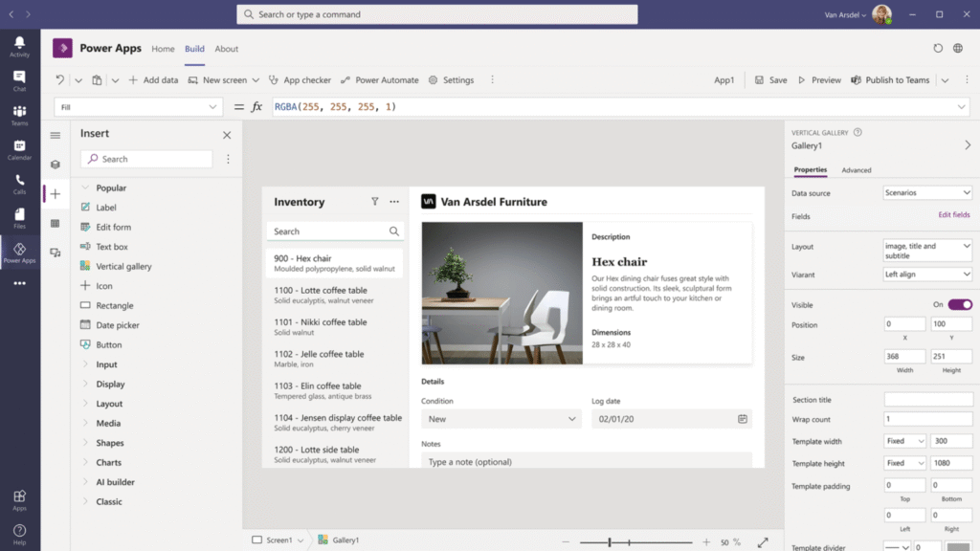
Task: Toggle the Visible switch off
Action: (x=960, y=305)
